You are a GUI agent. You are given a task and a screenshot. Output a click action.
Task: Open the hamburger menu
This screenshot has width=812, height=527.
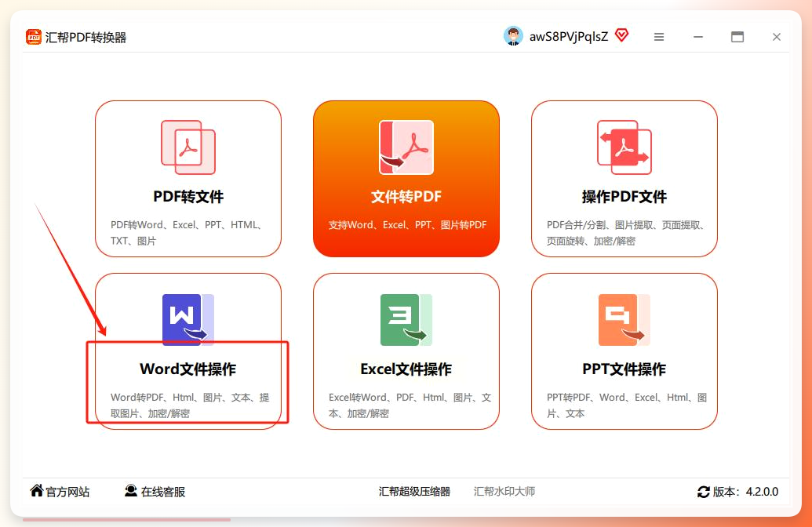[659, 37]
